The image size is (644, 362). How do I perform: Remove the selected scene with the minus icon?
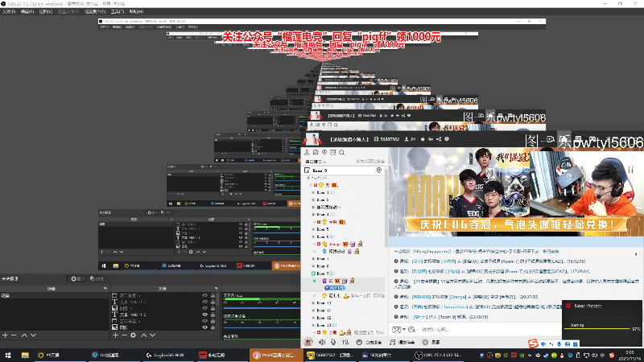tap(14, 335)
